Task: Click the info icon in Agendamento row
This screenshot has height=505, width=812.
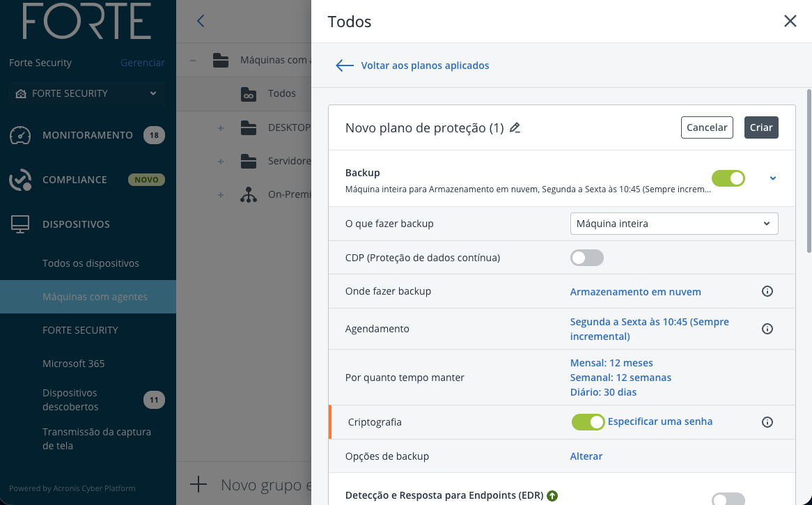Action: pos(767,329)
